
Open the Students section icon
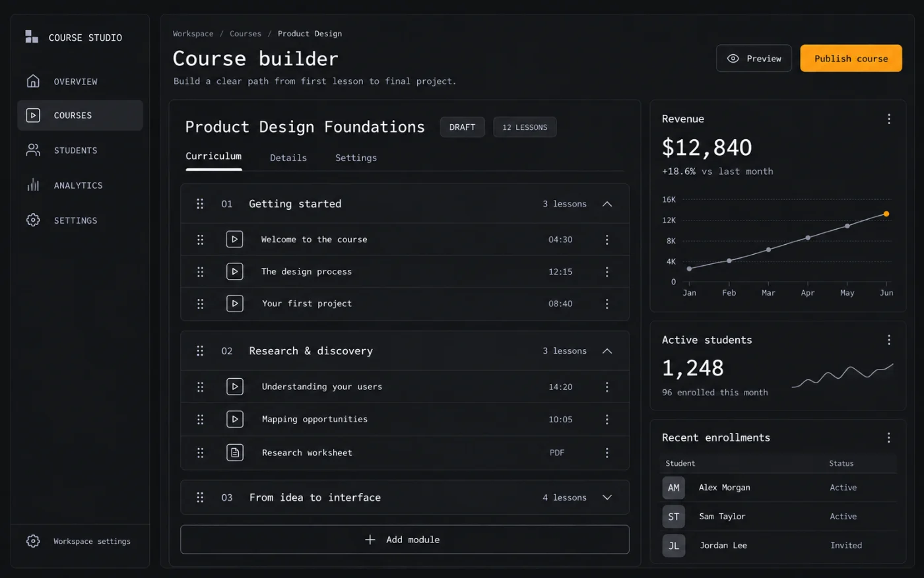tap(33, 150)
